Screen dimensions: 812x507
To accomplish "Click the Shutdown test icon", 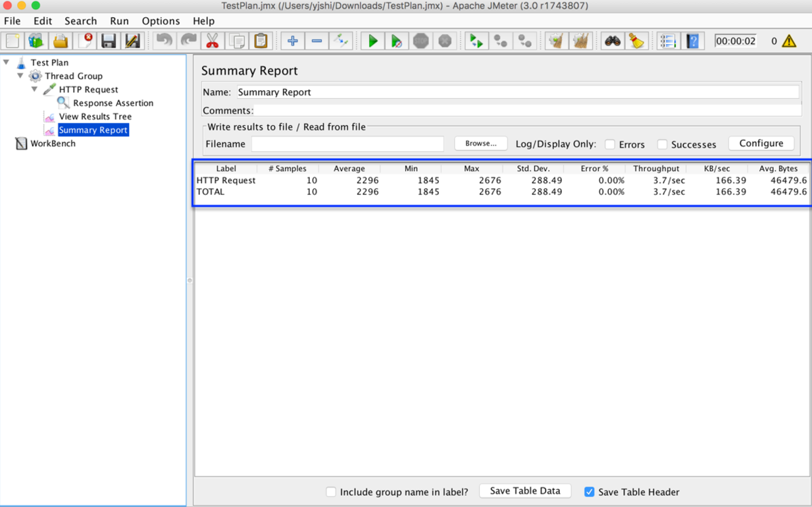I will [x=445, y=41].
